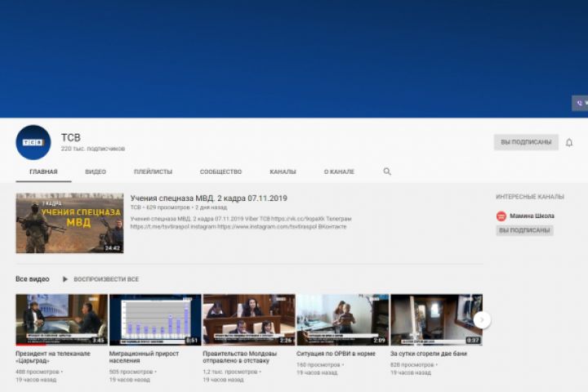
Task: Show next videos with the carousel arrow
Action: 482,320
